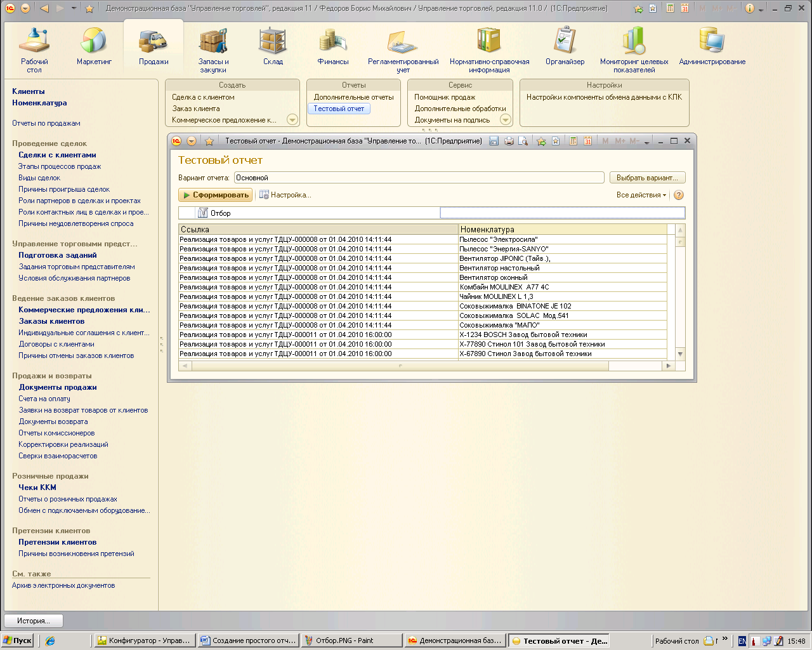
Task: Go back with the main window back arrow
Action: [44, 8]
